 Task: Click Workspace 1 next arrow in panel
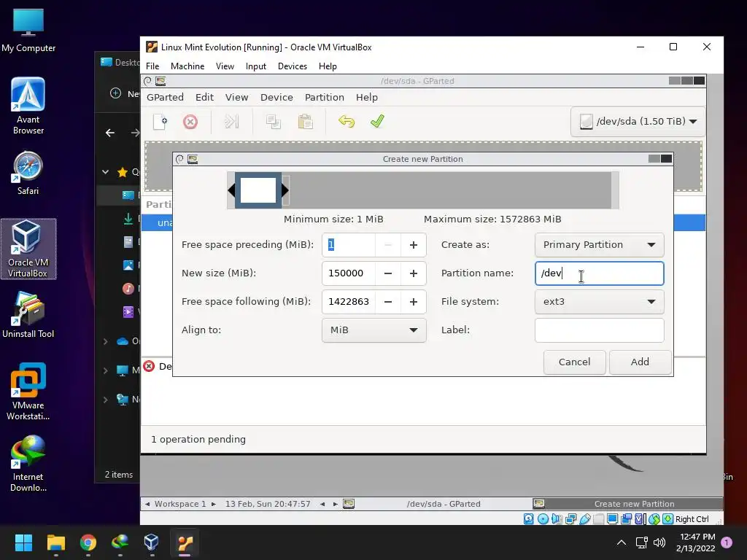pyautogui.click(x=214, y=504)
